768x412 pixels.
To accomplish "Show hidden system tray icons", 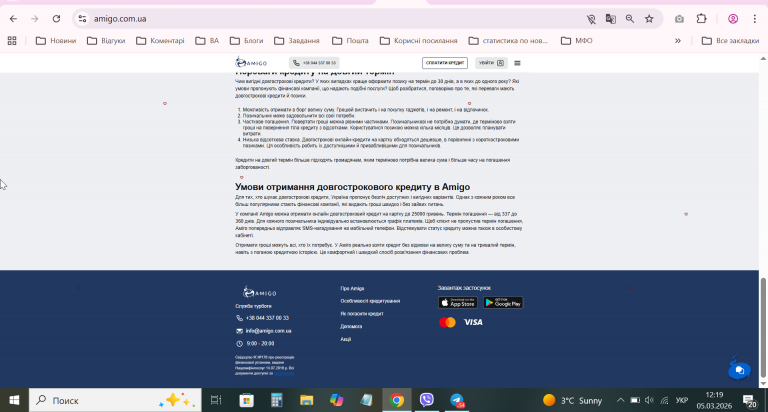I will pyautogui.click(x=620, y=400).
